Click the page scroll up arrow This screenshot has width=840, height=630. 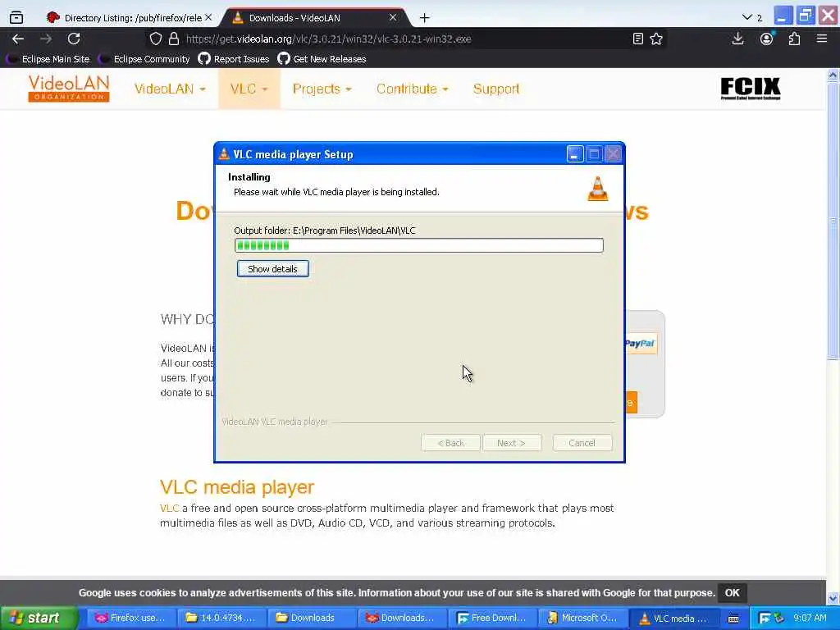[x=833, y=75]
